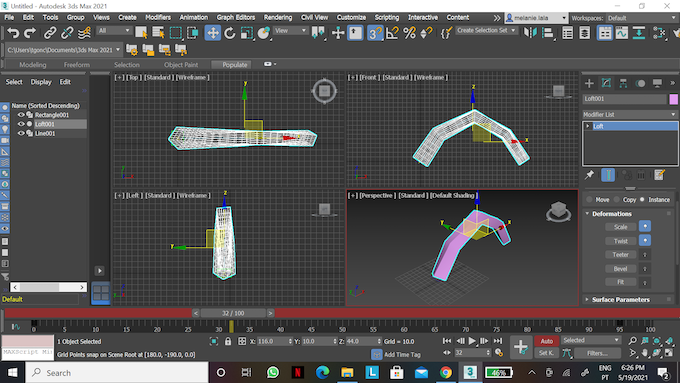
Task: Expand the Loft modifier in stack
Action: click(588, 126)
